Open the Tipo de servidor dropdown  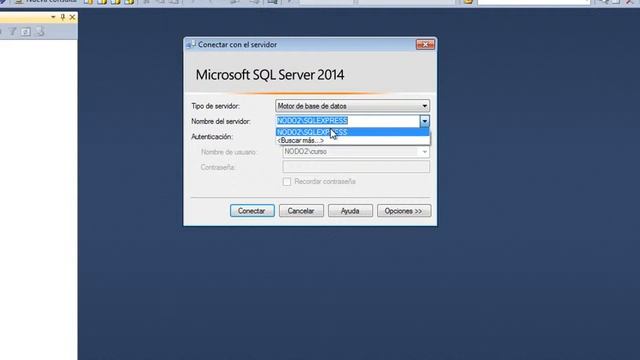point(352,106)
